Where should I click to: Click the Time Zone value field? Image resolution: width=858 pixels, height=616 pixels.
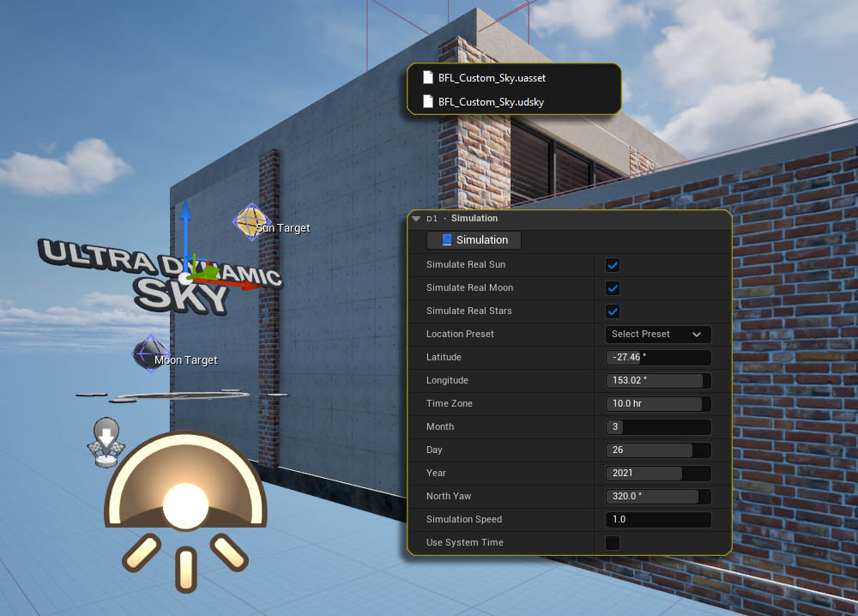point(658,404)
